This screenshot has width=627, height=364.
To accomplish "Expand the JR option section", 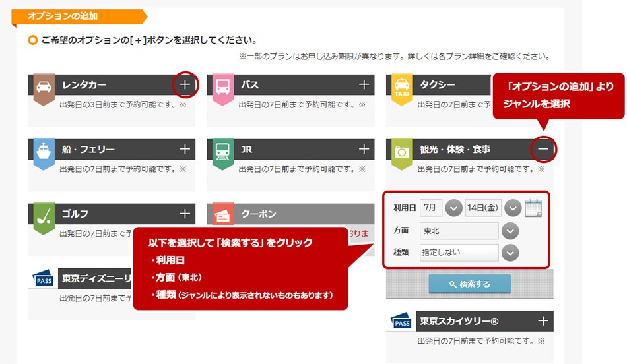I will coord(364,149).
